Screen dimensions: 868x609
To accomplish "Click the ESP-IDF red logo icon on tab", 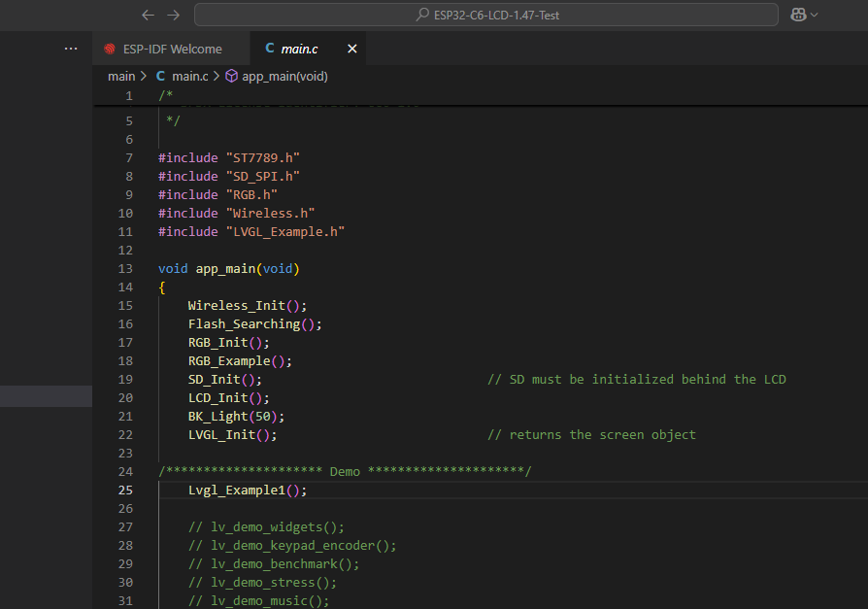I will coord(110,49).
